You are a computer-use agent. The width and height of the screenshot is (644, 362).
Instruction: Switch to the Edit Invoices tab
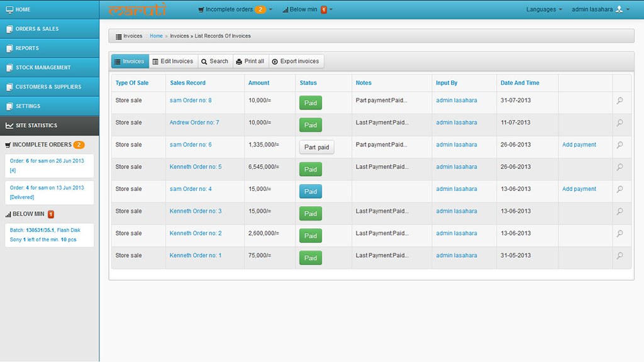coord(173,61)
